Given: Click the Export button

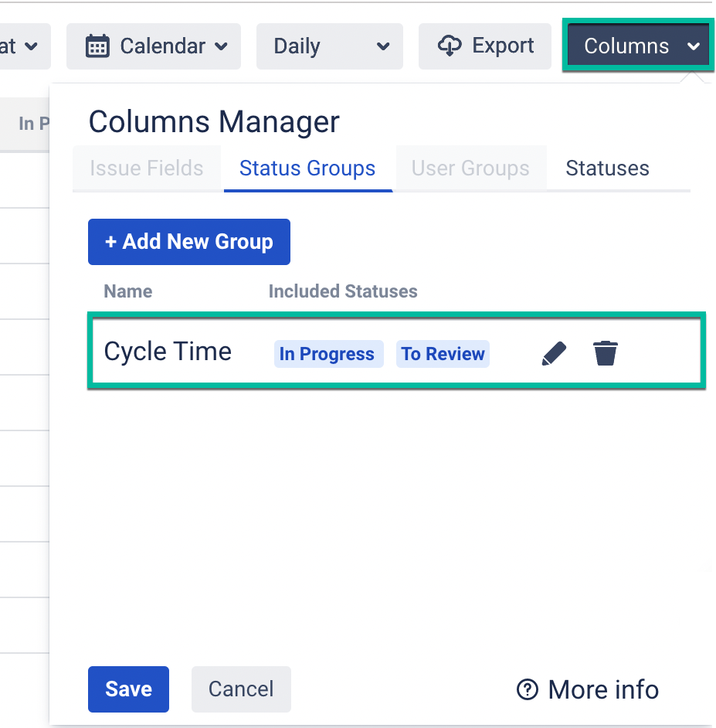Looking at the screenshot, I should [484, 46].
